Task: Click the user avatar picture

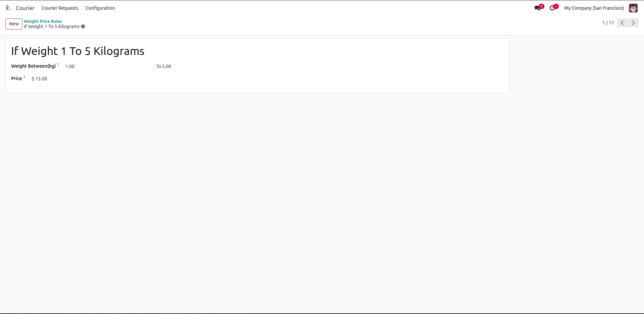Action: click(x=633, y=8)
